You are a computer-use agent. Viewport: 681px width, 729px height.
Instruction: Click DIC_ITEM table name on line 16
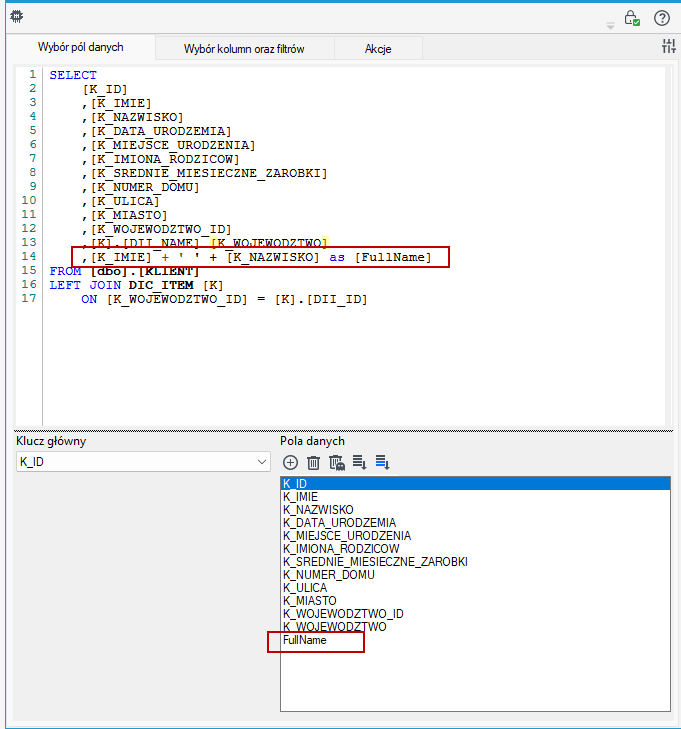pyautogui.click(x=161, y=285)
